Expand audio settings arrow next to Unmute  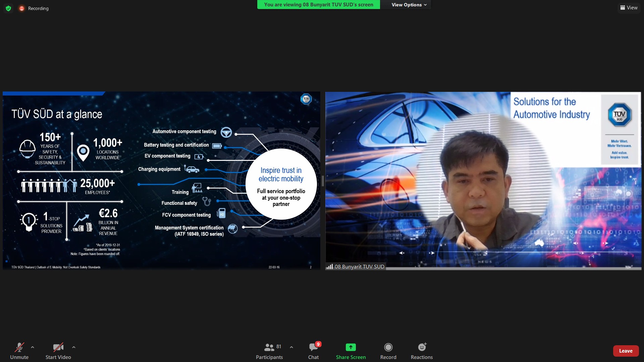(x=33, y=347)
